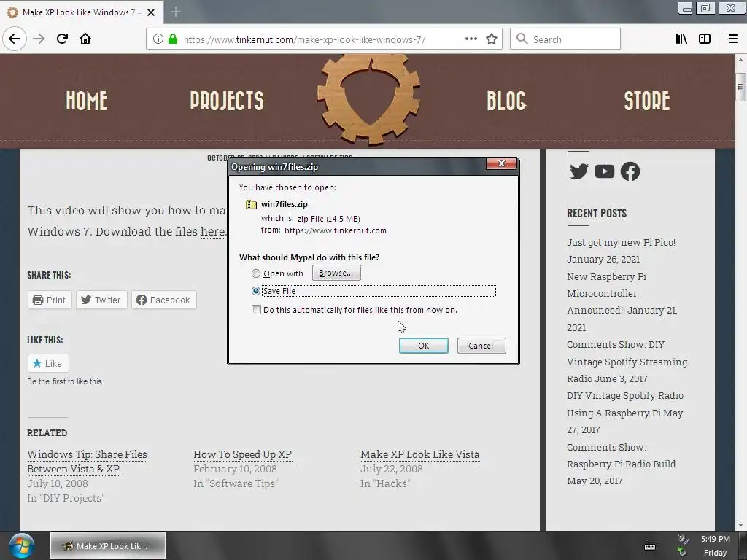747x560 pixels.
Task: Open Comments Show: DIY Vintage Spotify Streaming Radio
Action: pos(627,362)
